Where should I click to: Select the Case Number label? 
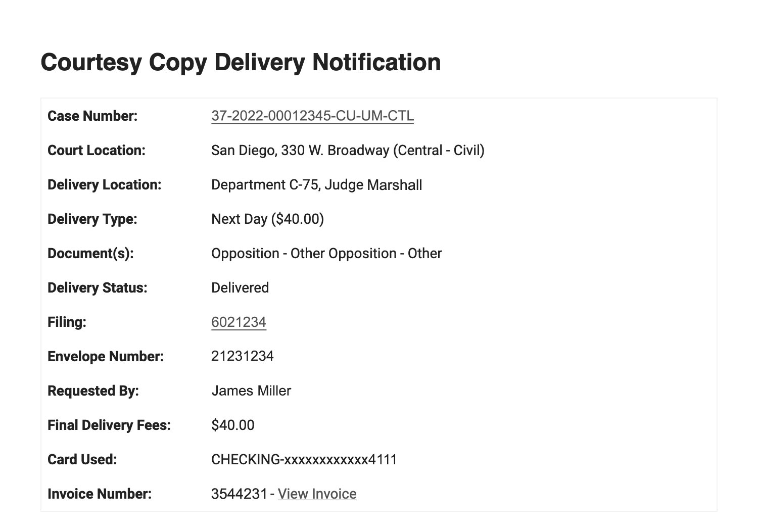[92, 116]
